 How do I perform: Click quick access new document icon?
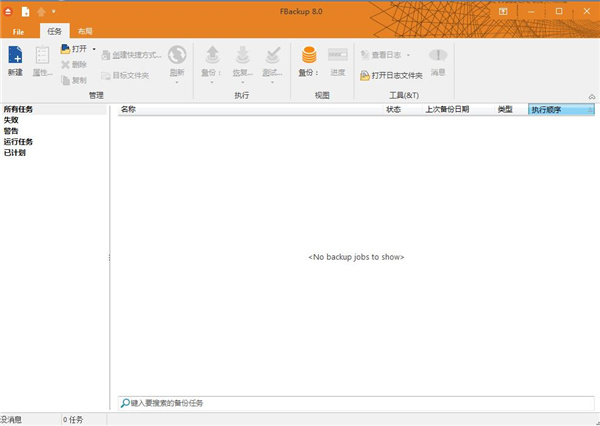tap(26, 12)
